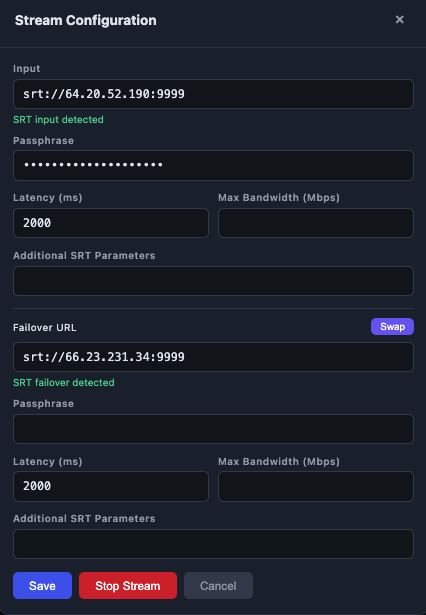Focus the primary Input URL field
The width and height of the screenshot is (426, 615).
pos(213,94)
